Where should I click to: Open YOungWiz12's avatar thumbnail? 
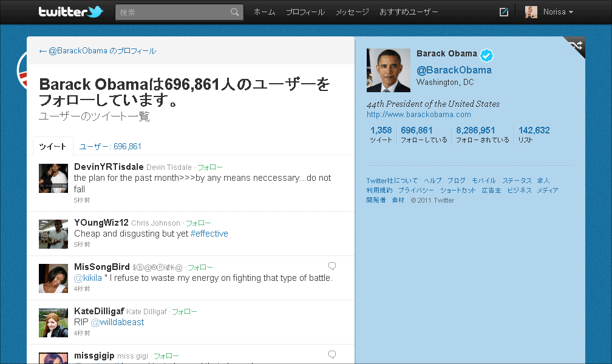tap(53, 234)
